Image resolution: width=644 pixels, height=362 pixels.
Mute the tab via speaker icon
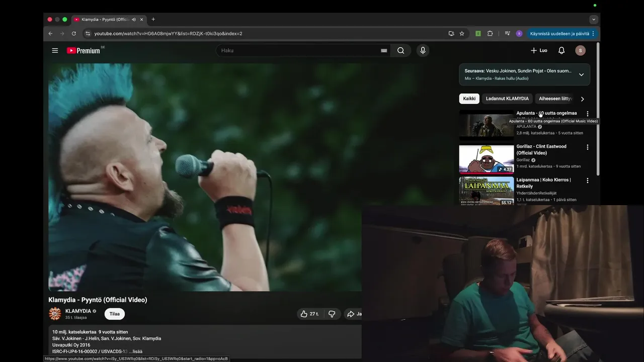pos(134,20)
